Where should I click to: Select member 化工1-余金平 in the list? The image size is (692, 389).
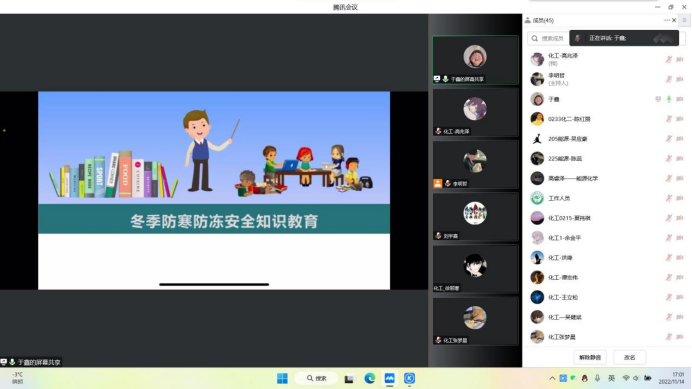click(607, 238)
